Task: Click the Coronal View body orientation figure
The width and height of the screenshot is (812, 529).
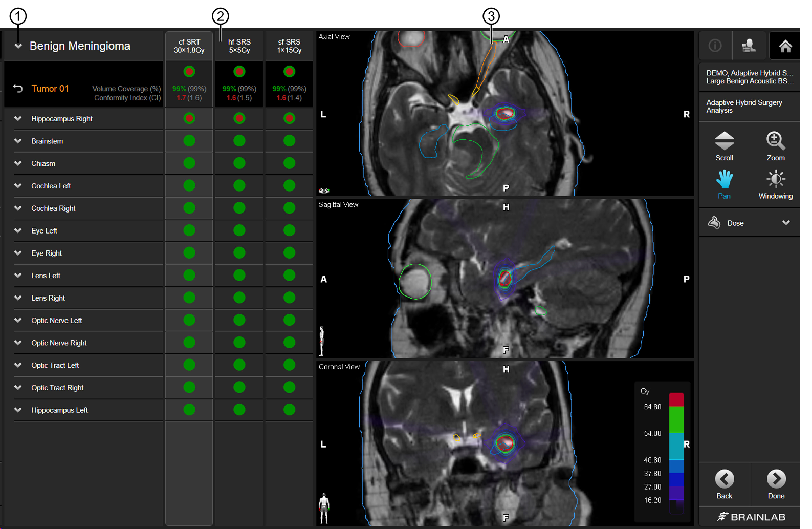Action: [x=324, y=509]
